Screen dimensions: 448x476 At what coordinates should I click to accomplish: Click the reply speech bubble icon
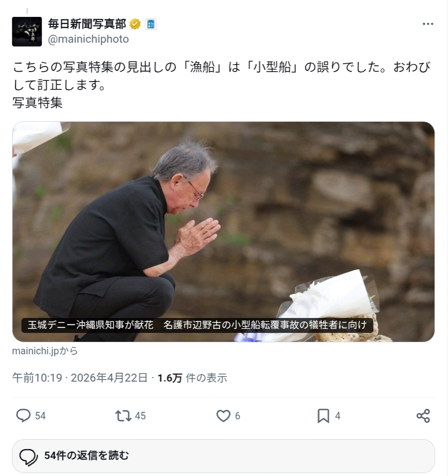click(23, 415)
